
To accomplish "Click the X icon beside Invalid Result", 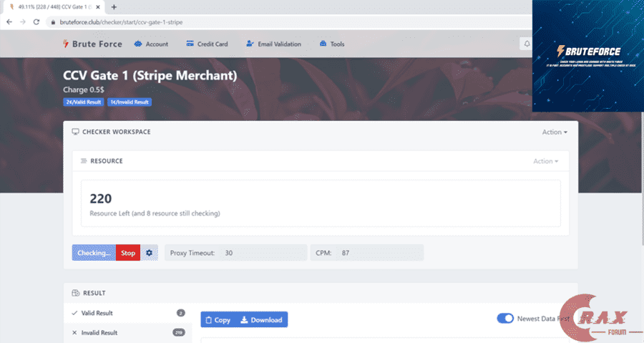I will tap(74, 333).
